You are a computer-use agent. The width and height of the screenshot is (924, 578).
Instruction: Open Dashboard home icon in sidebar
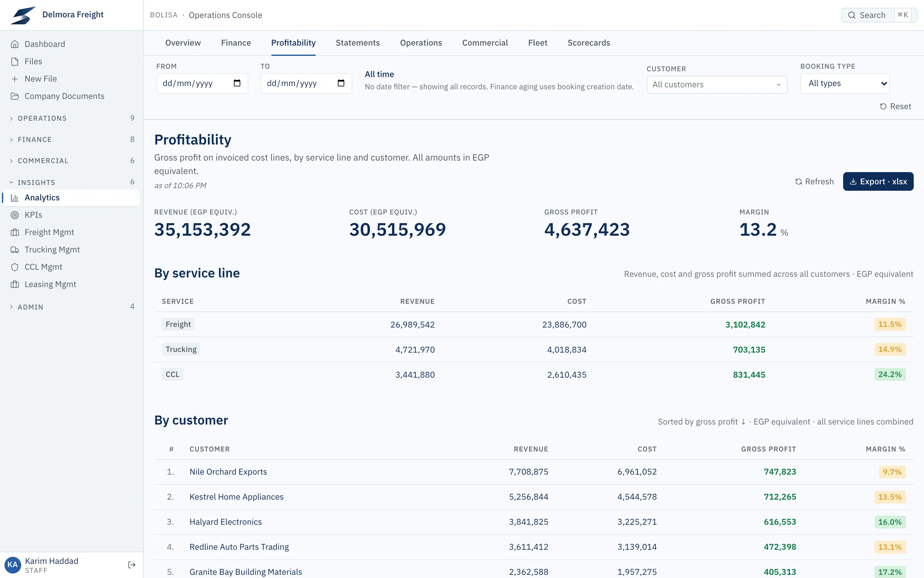[x=14, y=44]
